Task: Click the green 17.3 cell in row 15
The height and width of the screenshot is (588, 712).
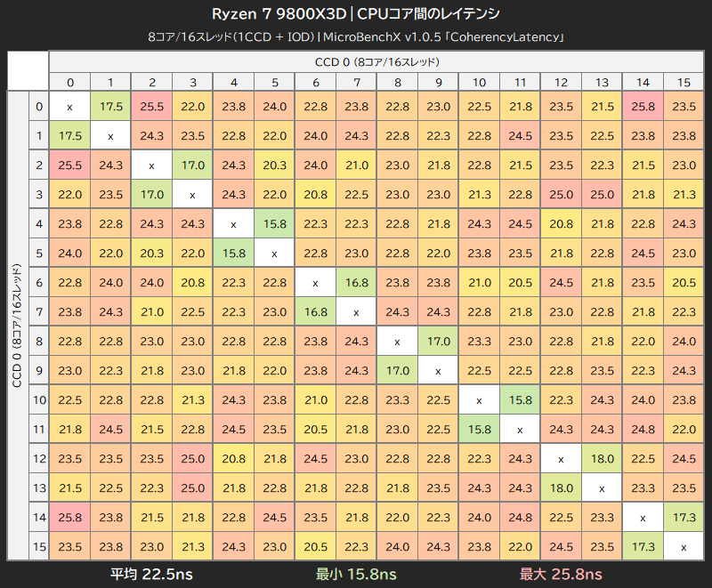Action: [643, 546]
